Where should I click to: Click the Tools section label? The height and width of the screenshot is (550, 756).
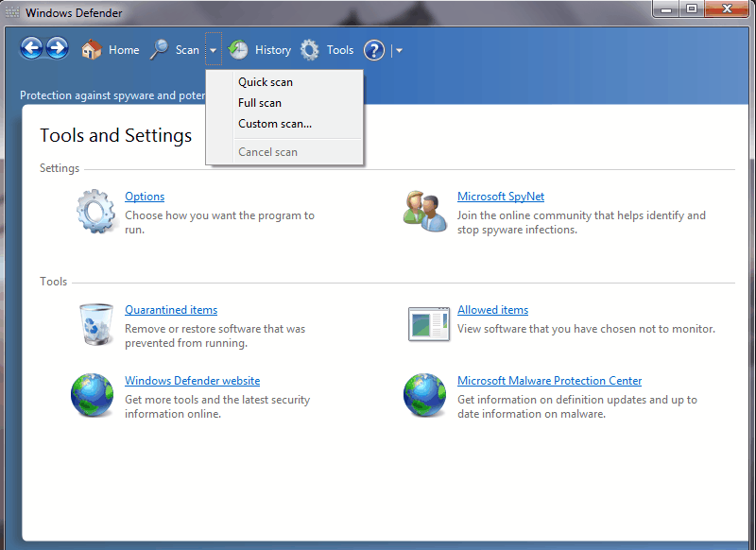coord(53,282)
